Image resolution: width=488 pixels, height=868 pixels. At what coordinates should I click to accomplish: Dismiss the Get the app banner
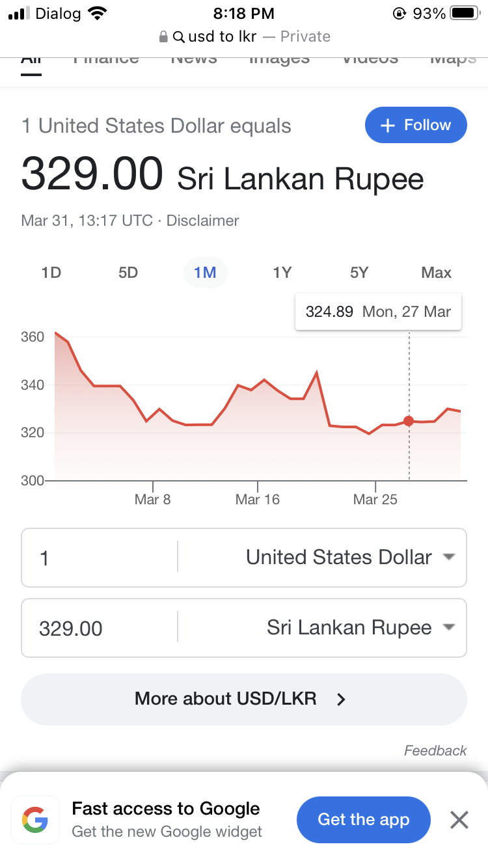pyautogui.click(x=459, y=820)
